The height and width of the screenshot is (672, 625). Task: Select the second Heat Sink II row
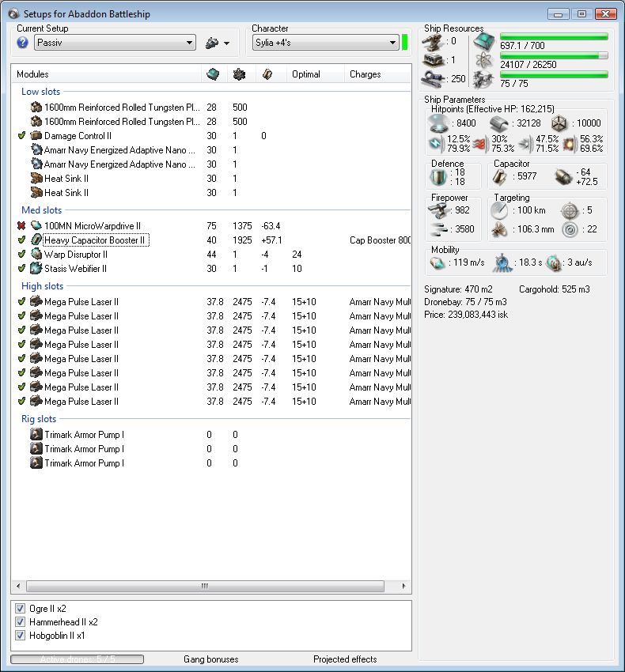point(211,192)
